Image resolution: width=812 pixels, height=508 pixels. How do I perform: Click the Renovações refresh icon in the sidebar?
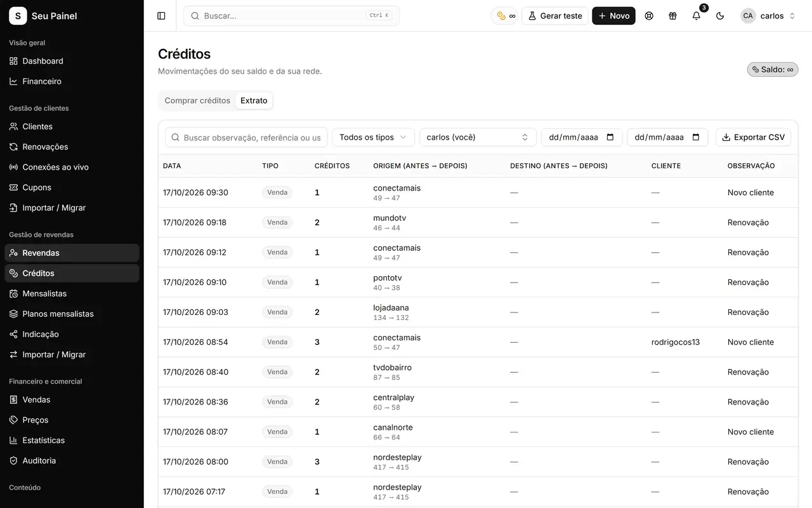(x=13, y=147)
